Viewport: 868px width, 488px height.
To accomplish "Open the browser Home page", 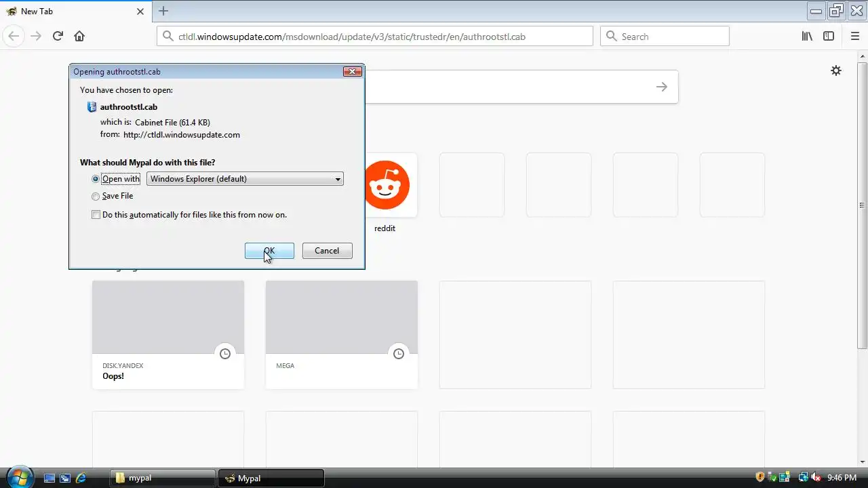I will (x=79, y=36).
